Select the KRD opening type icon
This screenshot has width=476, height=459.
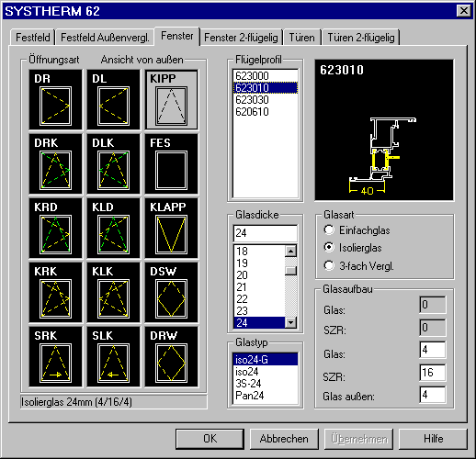click(55, 229)
